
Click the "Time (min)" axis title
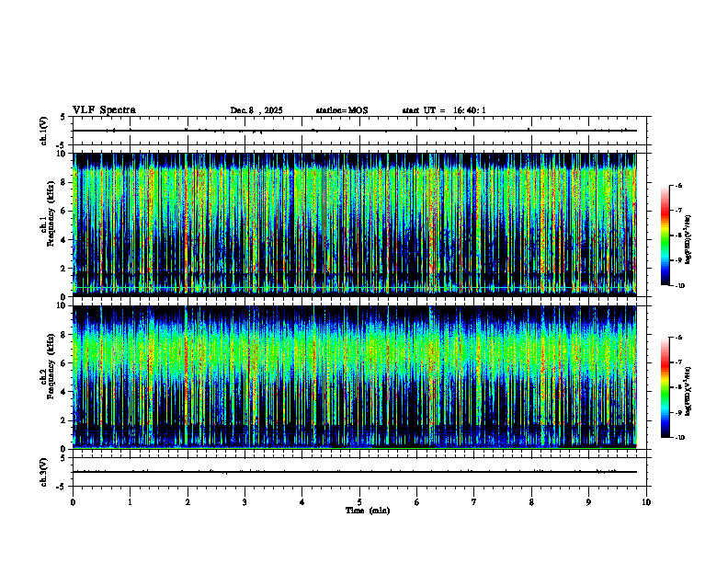click(x=368, y=511)
